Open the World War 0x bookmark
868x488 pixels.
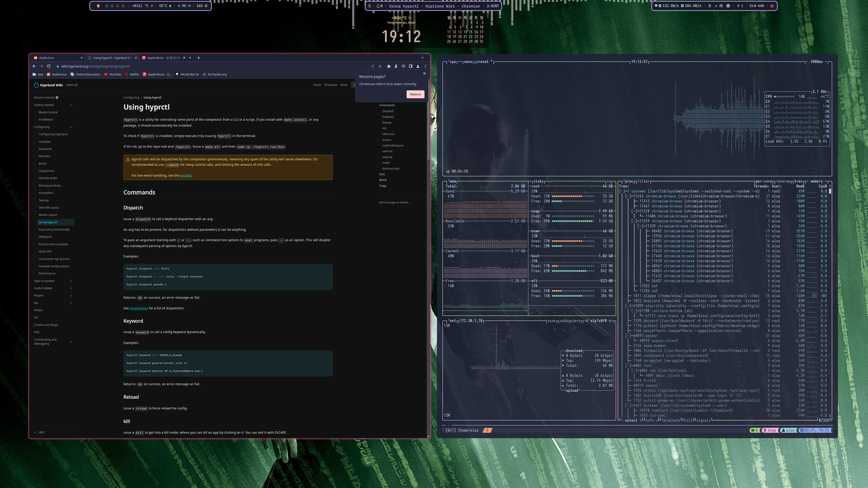(187, 74)
